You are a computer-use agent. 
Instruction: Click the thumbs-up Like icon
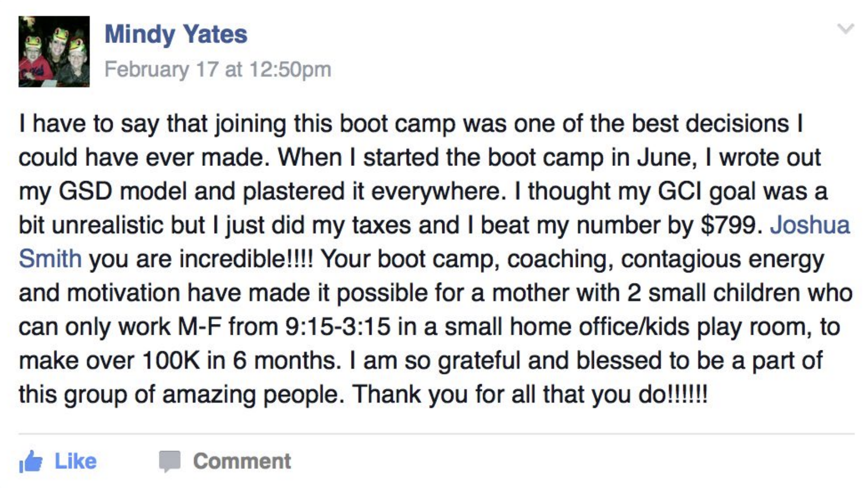click(30, 461)
